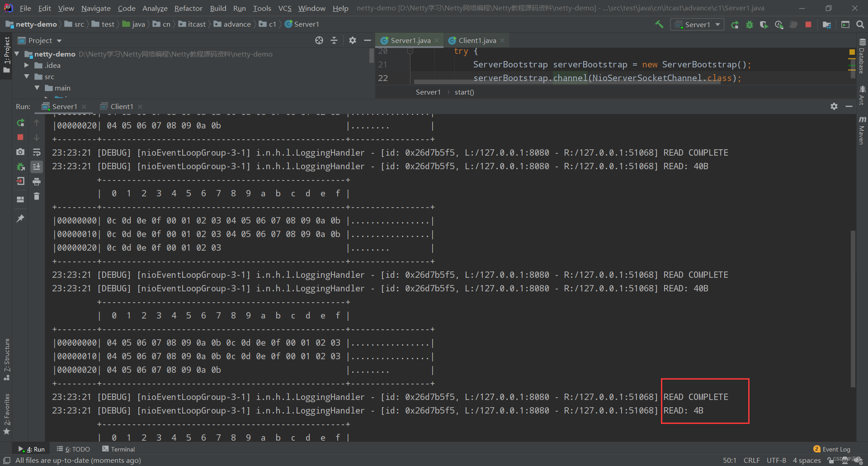Switch to the Client1.java editor tab
Screen dimensions: 868x466
click(x=477, y=40)
